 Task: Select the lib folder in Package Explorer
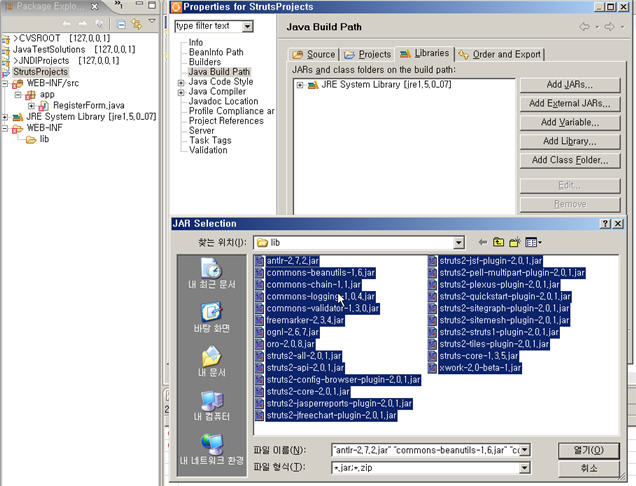(x=44, y=139)
